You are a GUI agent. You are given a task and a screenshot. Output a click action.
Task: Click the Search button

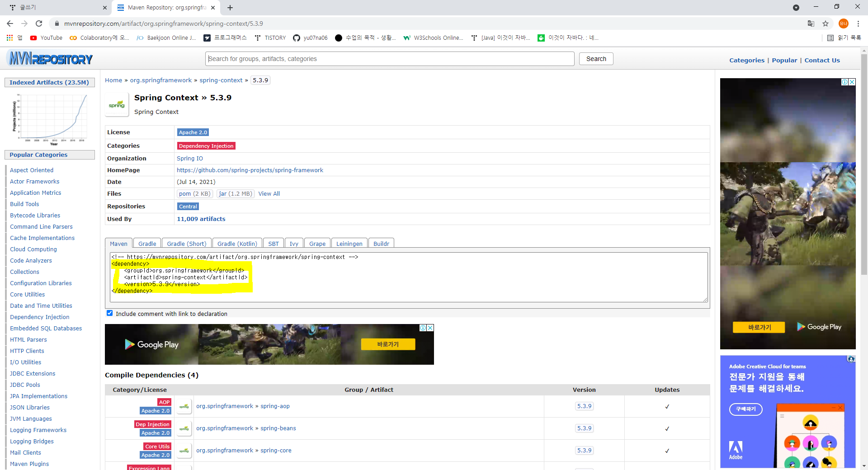pyautogui.click(x=596, y=59)
